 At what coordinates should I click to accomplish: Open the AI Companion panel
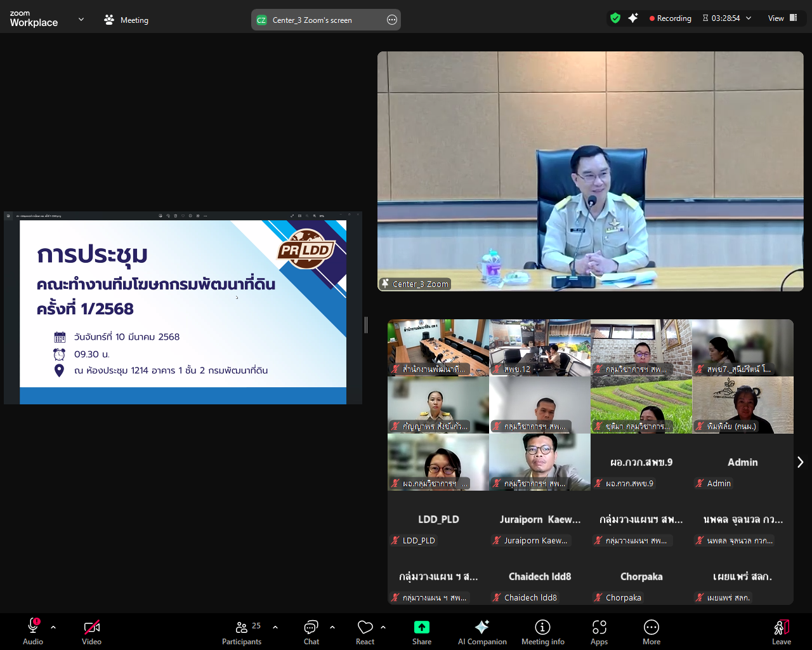click(x=482, y=632)
